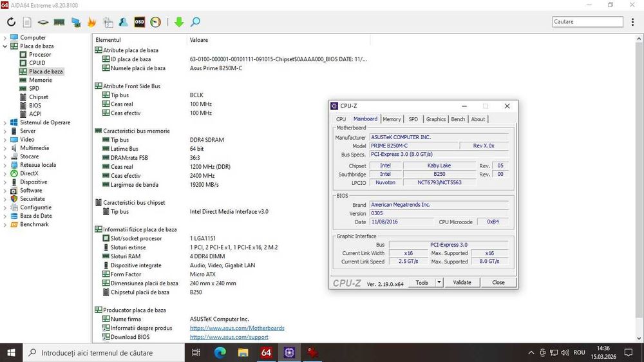Click the vertical scrollbar down arrow
Viewport: 644px width, 362px height.
click(x=639, y=338)
